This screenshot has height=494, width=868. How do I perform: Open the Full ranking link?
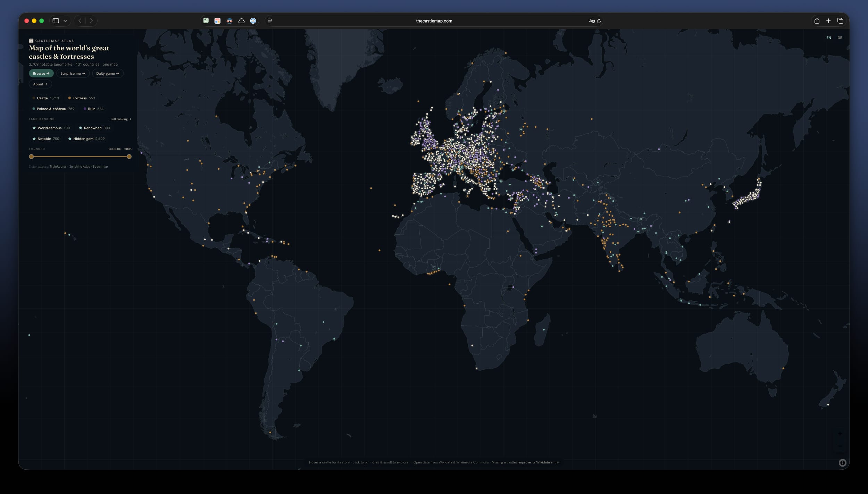(121, 119)
